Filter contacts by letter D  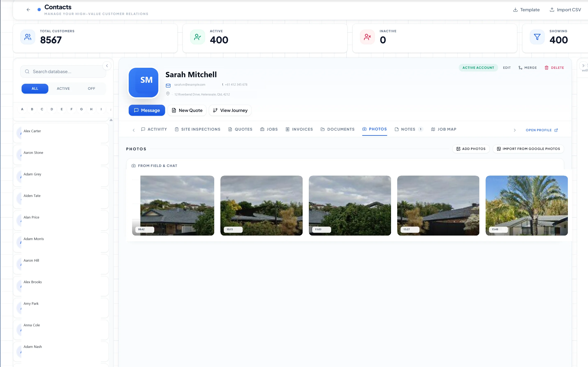click(x=52, y=109)
